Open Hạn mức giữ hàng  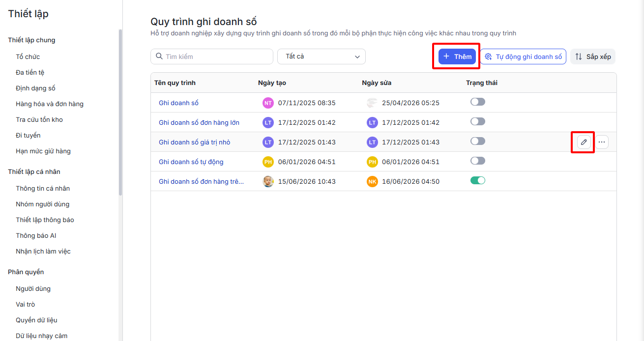(43, 151)
